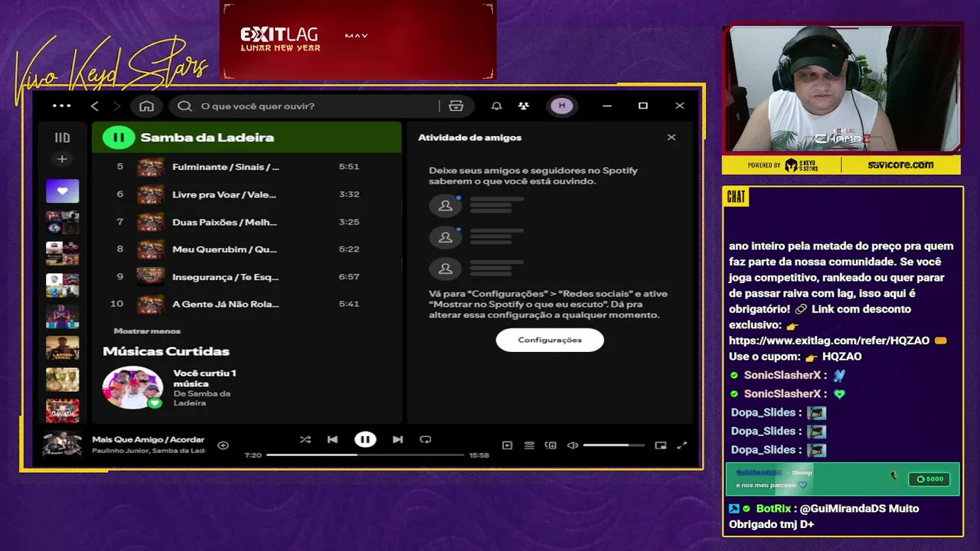The height and width of the screenshot is (551, 980).
Task: Play track 8 Meu Querubim
Action: pos(247,249)
